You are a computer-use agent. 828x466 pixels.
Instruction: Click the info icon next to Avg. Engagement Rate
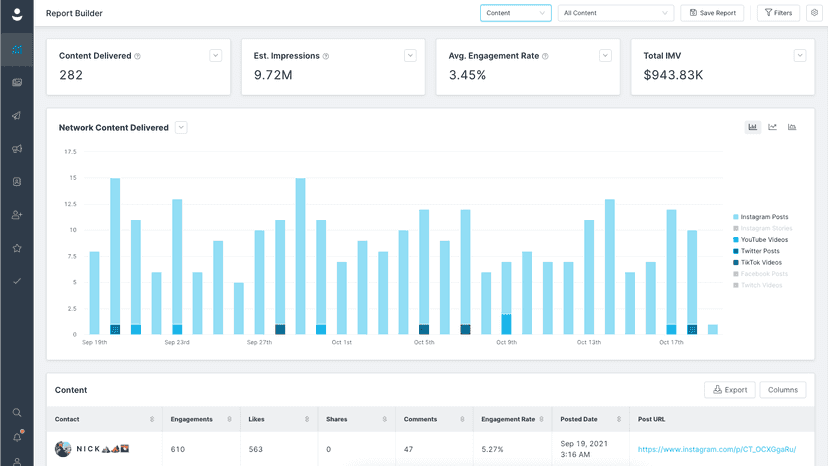(x=545, y=56)
